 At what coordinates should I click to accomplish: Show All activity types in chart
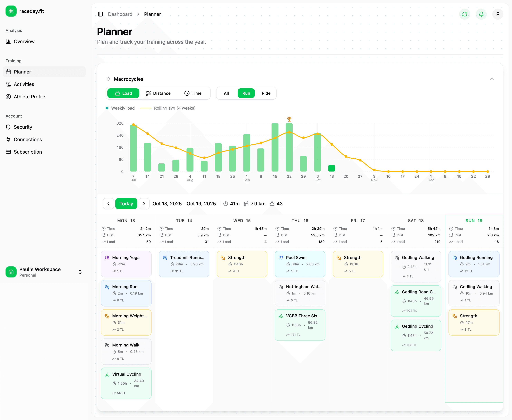pyautogui.click(x=226, y=93)
